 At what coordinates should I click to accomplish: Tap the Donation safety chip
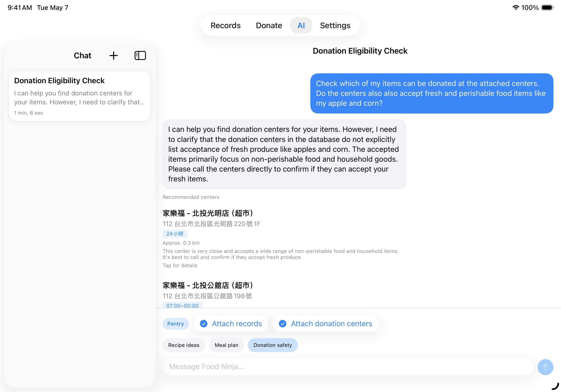pyautogui.click(x=273, y=345)
